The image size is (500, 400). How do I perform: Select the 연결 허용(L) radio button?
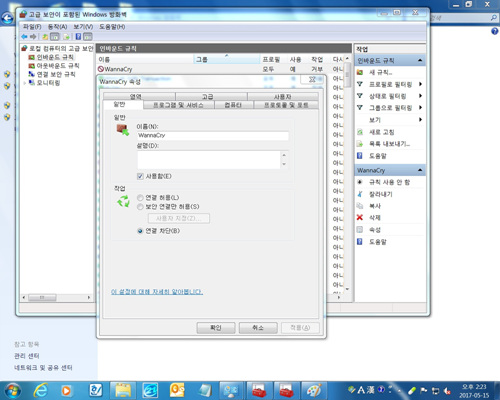(140, 198)
